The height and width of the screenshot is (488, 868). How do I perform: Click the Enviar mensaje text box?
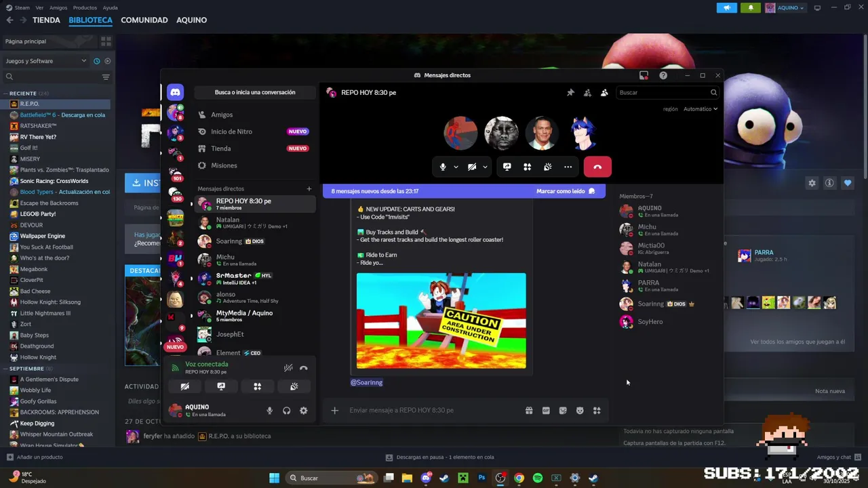434,410
